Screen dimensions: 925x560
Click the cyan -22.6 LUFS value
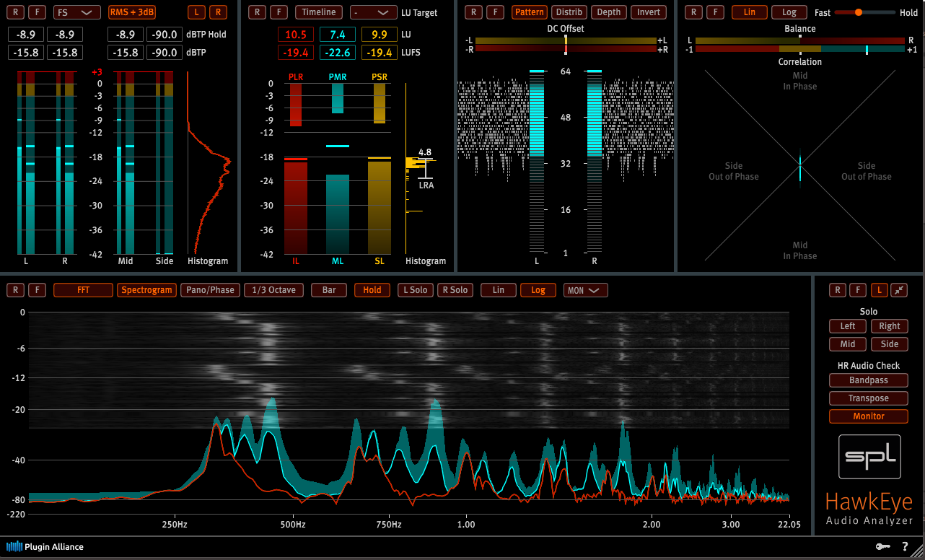337,53
